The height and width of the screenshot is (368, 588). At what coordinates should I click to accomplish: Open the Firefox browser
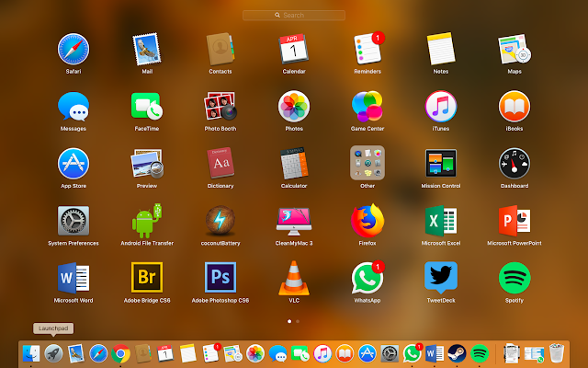pyautogui.click(x=367, y=221)
